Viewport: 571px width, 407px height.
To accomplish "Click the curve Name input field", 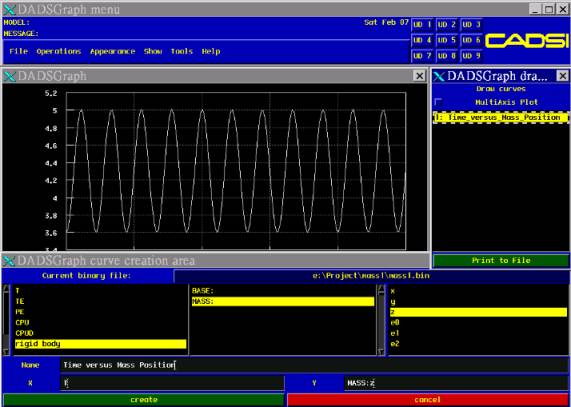I will [315, 365].
